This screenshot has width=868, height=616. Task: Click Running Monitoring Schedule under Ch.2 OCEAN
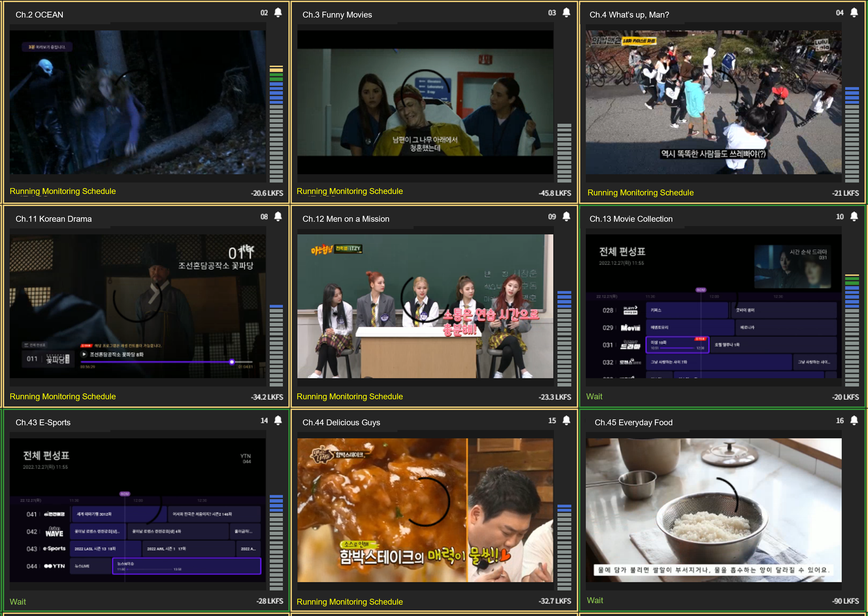63,192
